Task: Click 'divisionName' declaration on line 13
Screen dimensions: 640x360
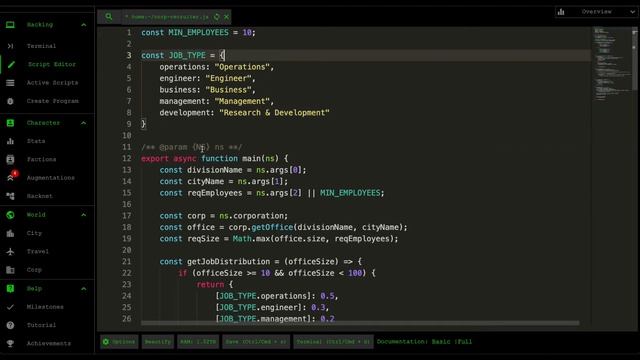Action: coord(214,170)
